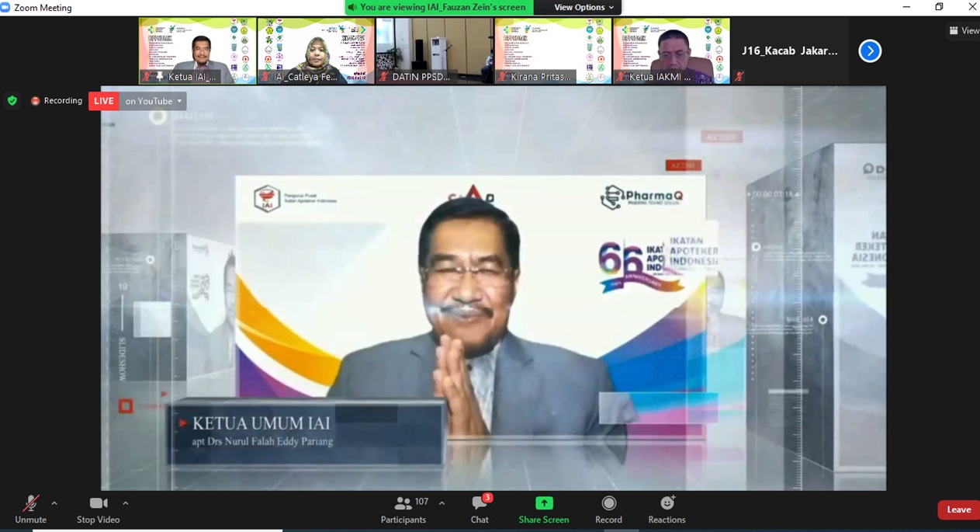The height and width of the screenshot is (532, 980).
Task: Select the Ketua IAKMI participant thumbnail
Action: point(672,50)
